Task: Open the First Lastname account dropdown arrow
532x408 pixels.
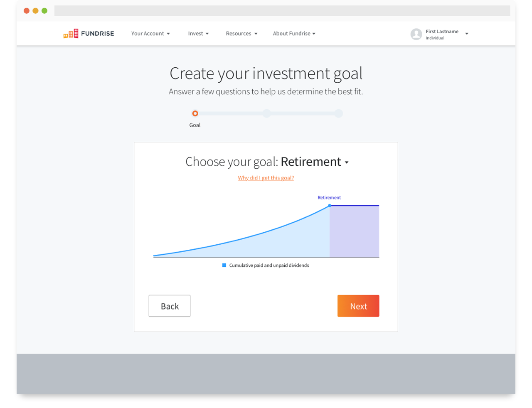Action: tap(467, 34)
